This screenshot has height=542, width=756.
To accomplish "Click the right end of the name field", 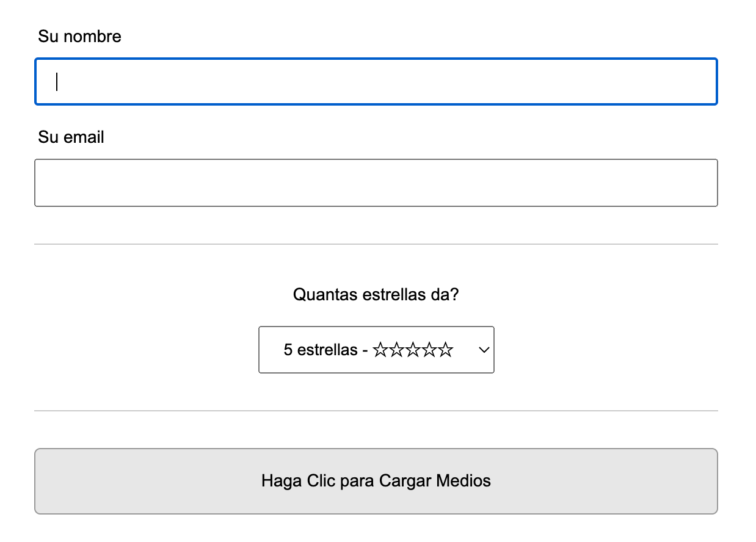I will click(x=702, y=82).
